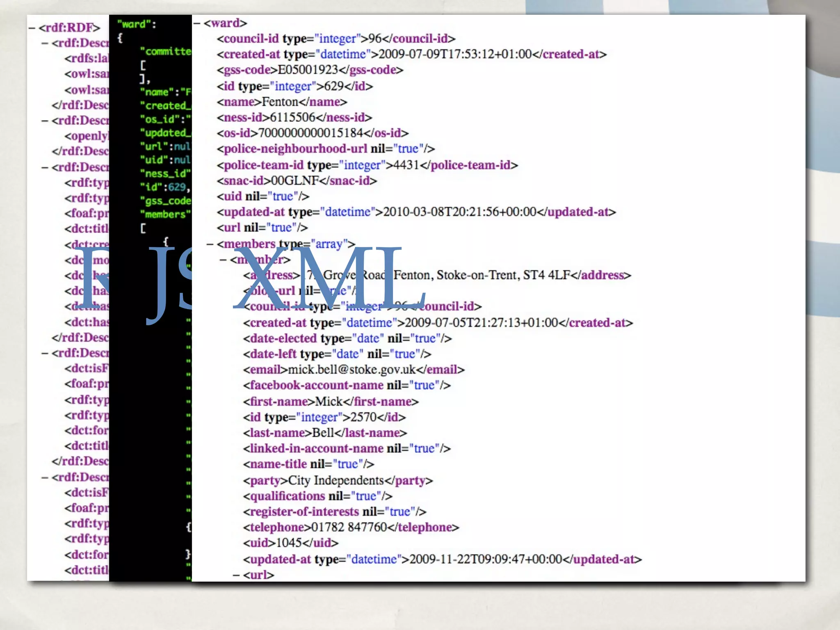This screenshot has height=630, width=840.
Task: Click the updated-at 2010-03-08T20:21:56 line
Action: tap(417, 212)
